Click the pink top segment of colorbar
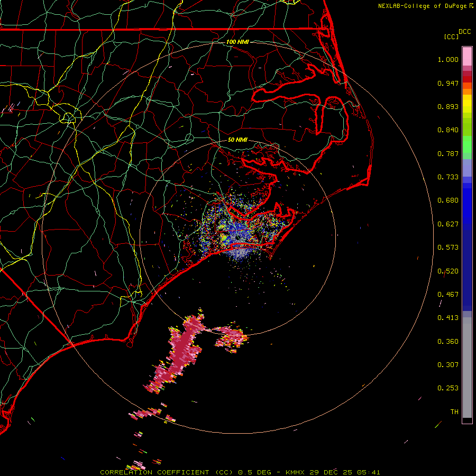This screenshot has height=476, width=476. (467, 57)
